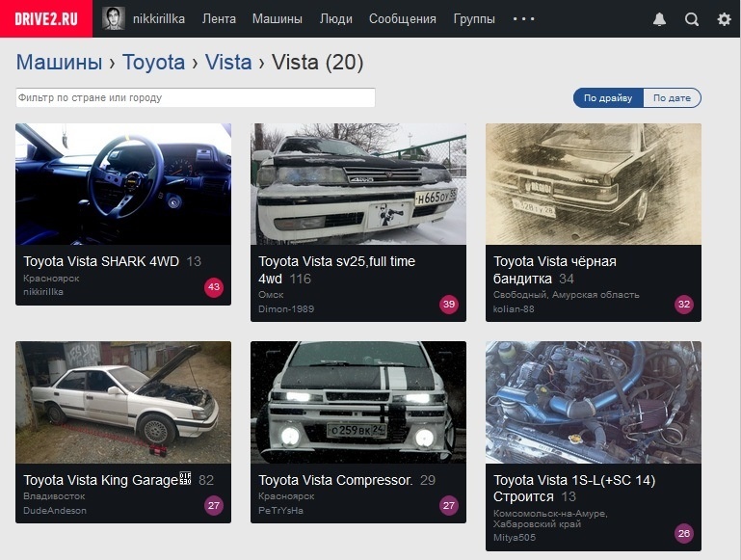This screenshot has width=741, height=560.
Task: Go to Машины breadcrumb link
Action: [59, 63]
